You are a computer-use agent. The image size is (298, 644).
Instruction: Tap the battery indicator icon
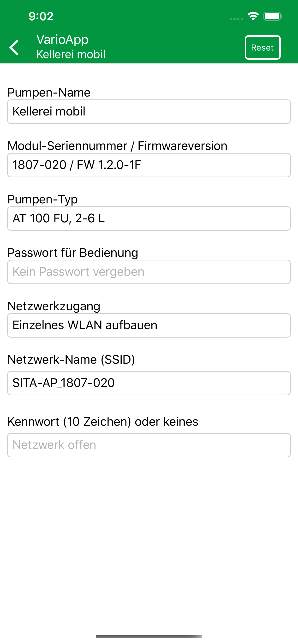pos(273,16)
